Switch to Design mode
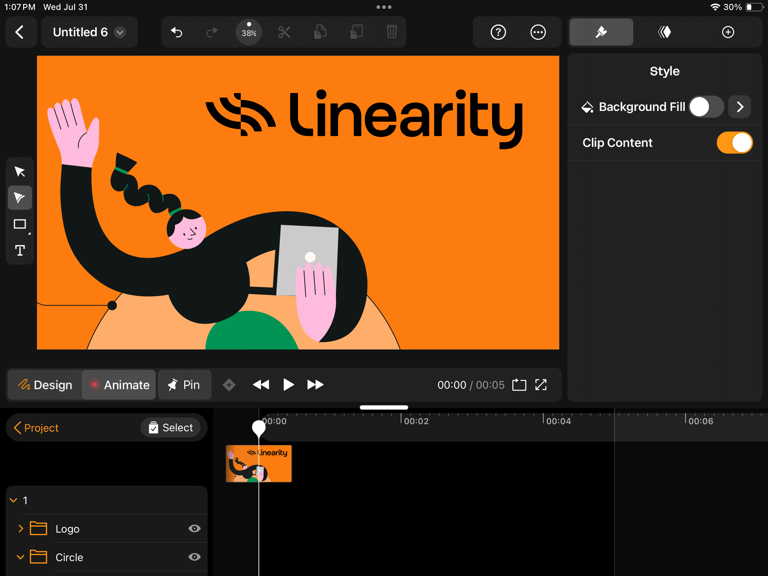The width and height of the screenshot is (768, 576). click(x=45, y=385)
